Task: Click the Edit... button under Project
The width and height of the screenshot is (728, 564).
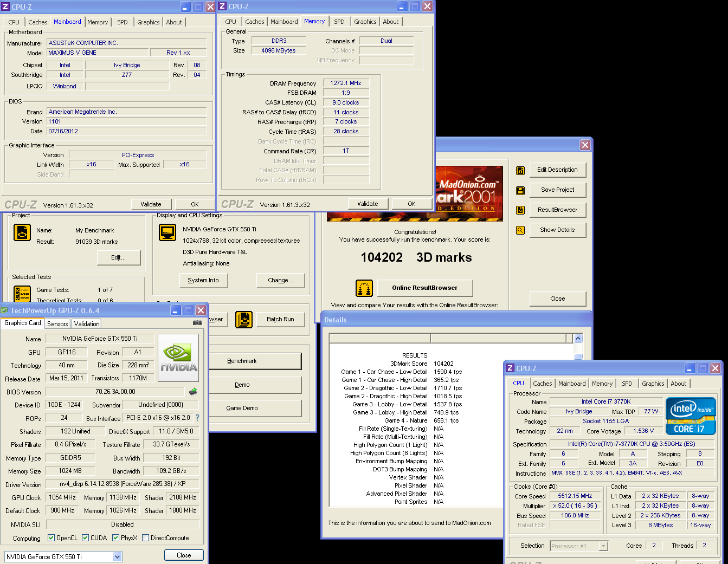Action: [x=118, y=257]
